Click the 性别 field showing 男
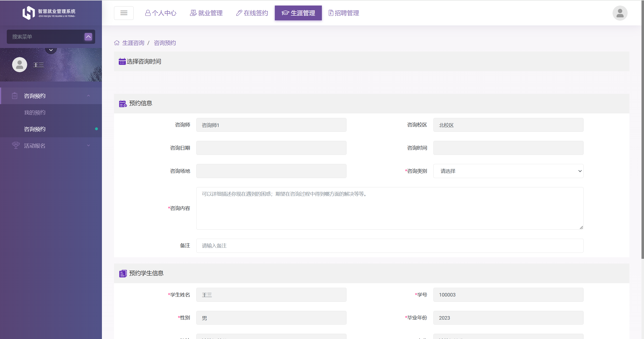The image size is (644, 339). (271, 318)
